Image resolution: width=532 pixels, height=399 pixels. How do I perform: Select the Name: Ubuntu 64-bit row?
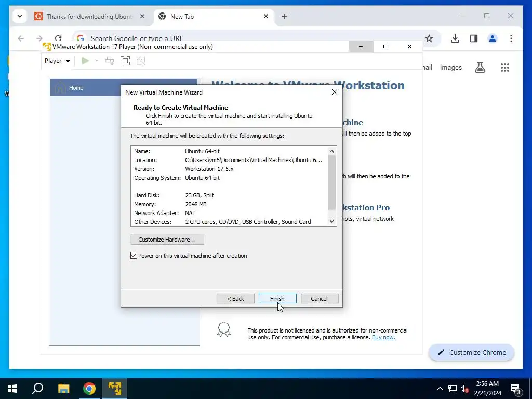click(229, 151)
